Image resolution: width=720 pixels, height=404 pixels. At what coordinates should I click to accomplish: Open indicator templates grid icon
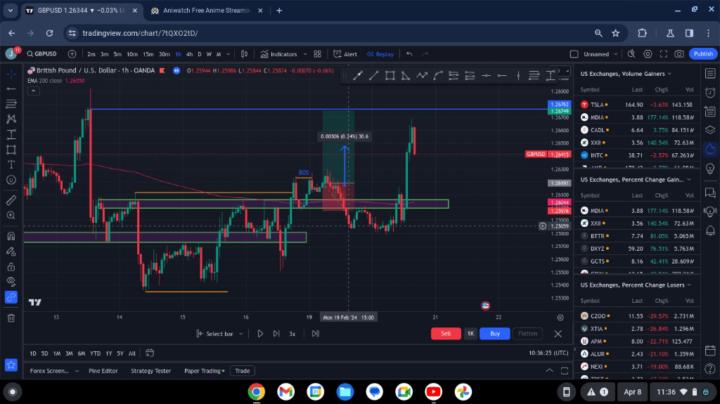pos(317,54)
